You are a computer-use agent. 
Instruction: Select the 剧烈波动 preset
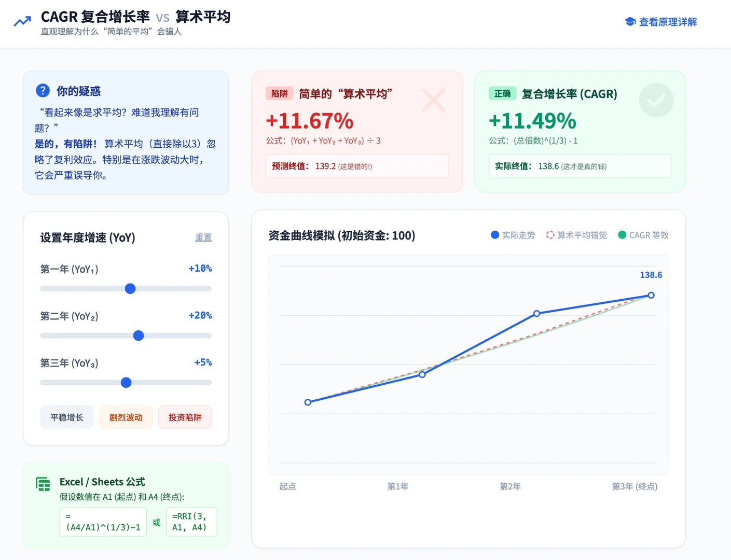pyautogui.click(x=126, y=417)
